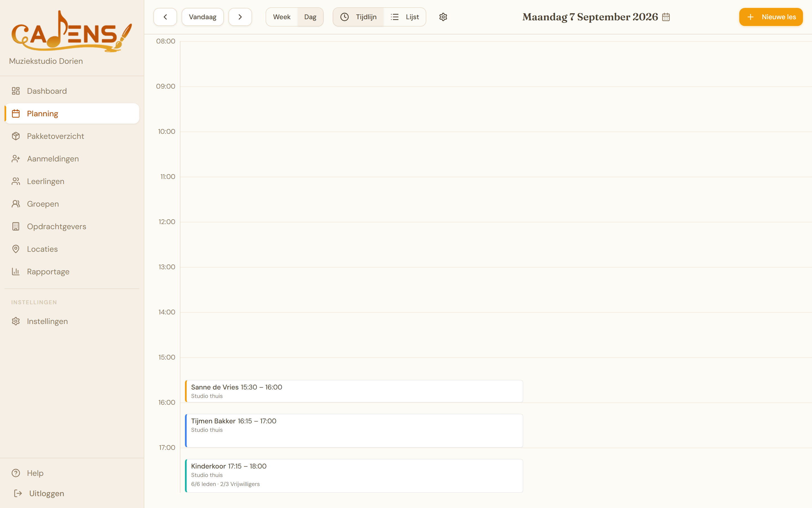The height and width of the screenshot is (508, 812).
Task: Click the Help question mark icon
Action: 16,473
